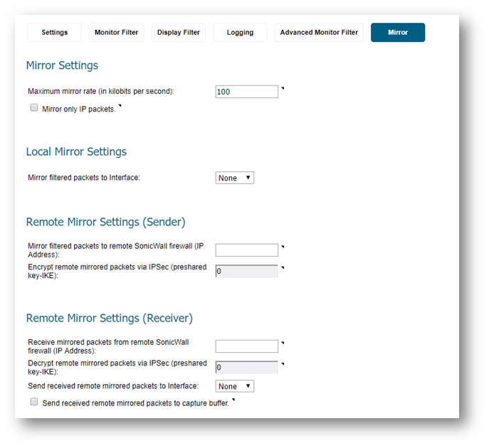Open Mirror filtered packets to Interface dropdown
Screen dimensions: 489x448
click(x=234, y=178)
